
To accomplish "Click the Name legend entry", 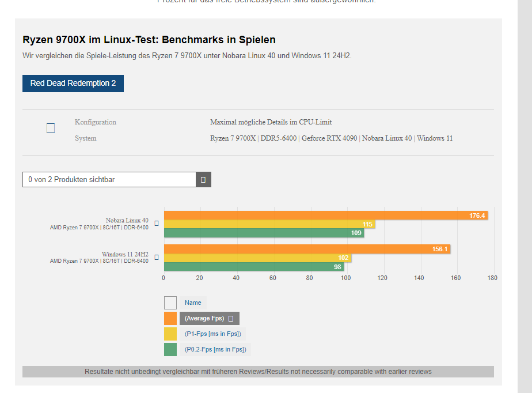I will coord(193,303).
